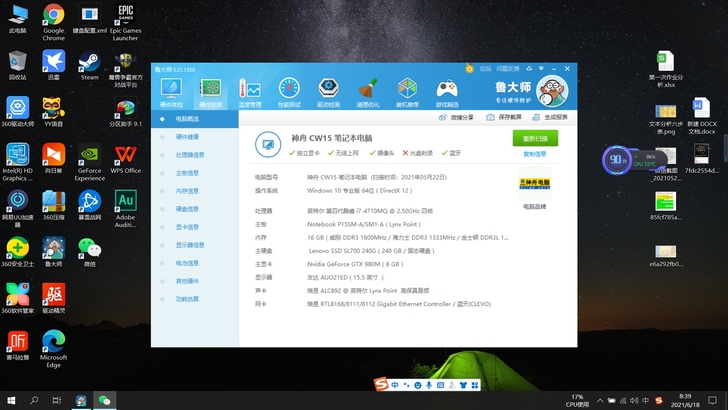Click the round computer monitor icon
Viewport: 728px width, 410px height.
click(x=268, y=144)
